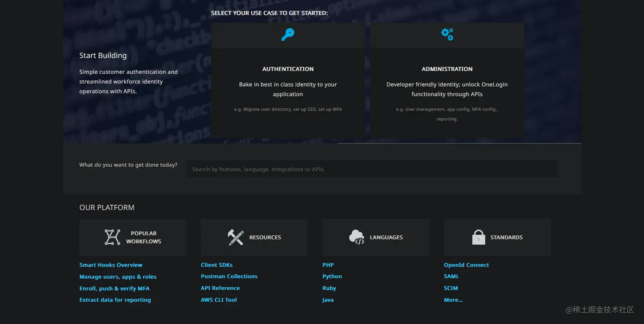Choose the Python language link
644x324 pixels.
coord(332,276)
